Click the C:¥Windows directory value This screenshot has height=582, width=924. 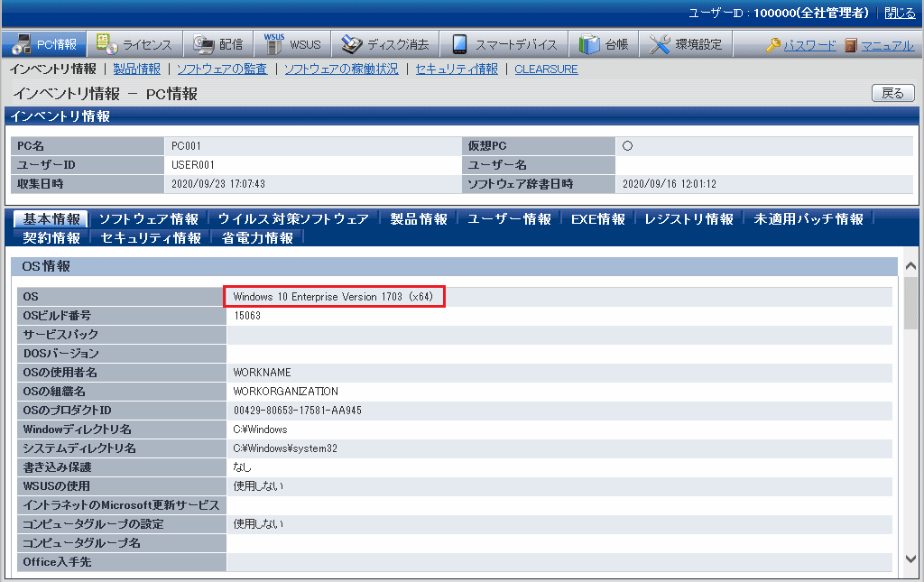[261, 430]
